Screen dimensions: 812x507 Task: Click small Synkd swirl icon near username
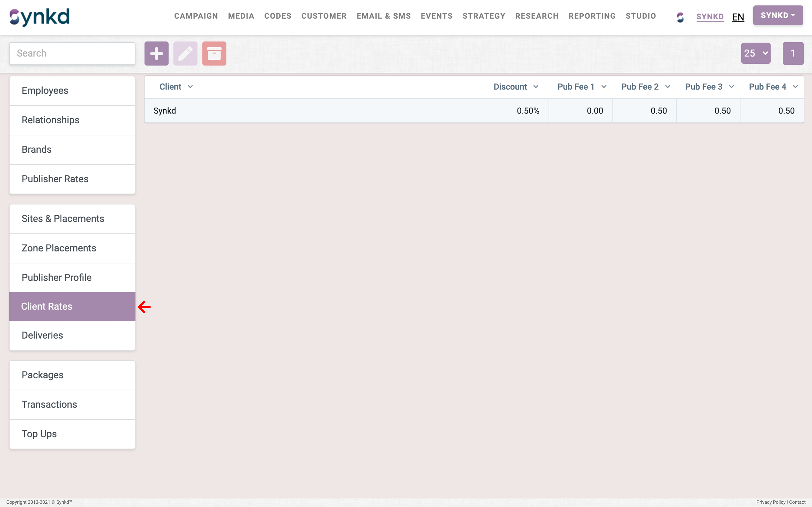point(680,17)
